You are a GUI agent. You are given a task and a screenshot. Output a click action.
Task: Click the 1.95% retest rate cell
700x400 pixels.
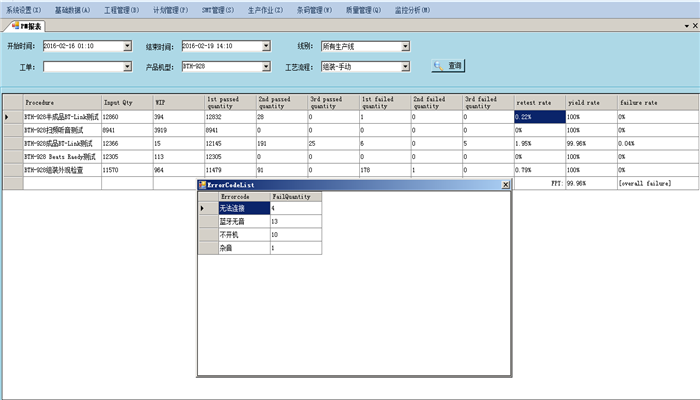(540, 143)
